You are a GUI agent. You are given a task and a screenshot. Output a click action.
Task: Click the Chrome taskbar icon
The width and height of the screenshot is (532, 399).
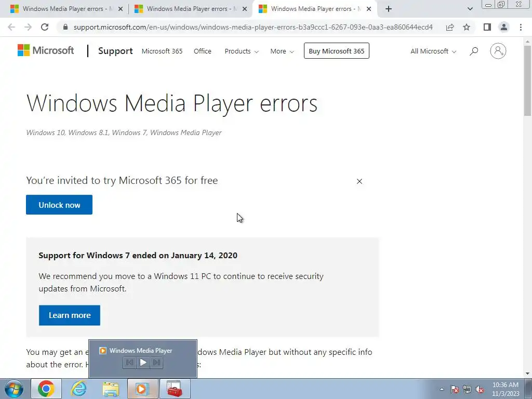[x=46, y=389]
